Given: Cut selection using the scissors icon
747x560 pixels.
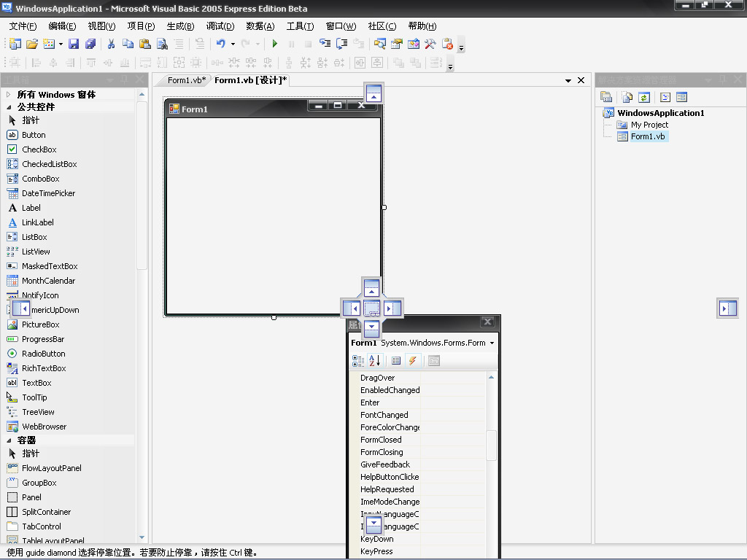Looking at the screenshot, I should [x=111, y=44].
